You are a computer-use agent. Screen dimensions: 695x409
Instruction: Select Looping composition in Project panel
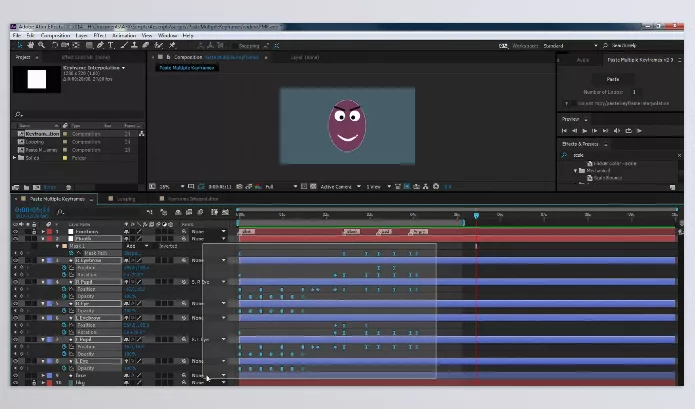point(35,142)
